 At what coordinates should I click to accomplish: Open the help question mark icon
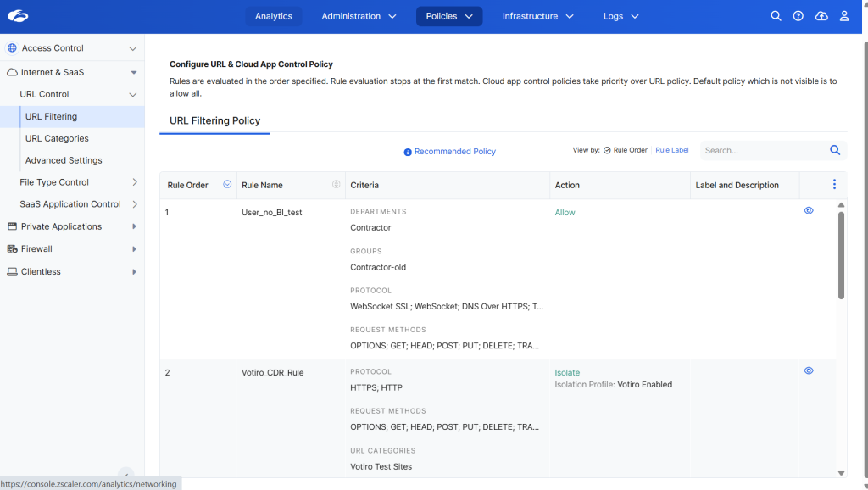[798, 16]
